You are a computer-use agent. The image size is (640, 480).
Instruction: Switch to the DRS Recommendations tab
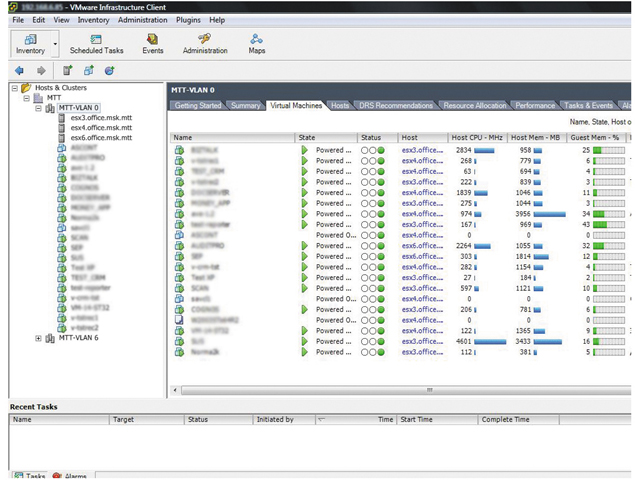[396, 105]
